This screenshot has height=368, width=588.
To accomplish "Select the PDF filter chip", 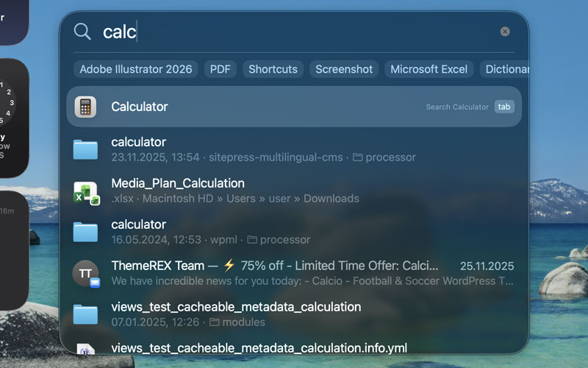I will coord(220,69).
